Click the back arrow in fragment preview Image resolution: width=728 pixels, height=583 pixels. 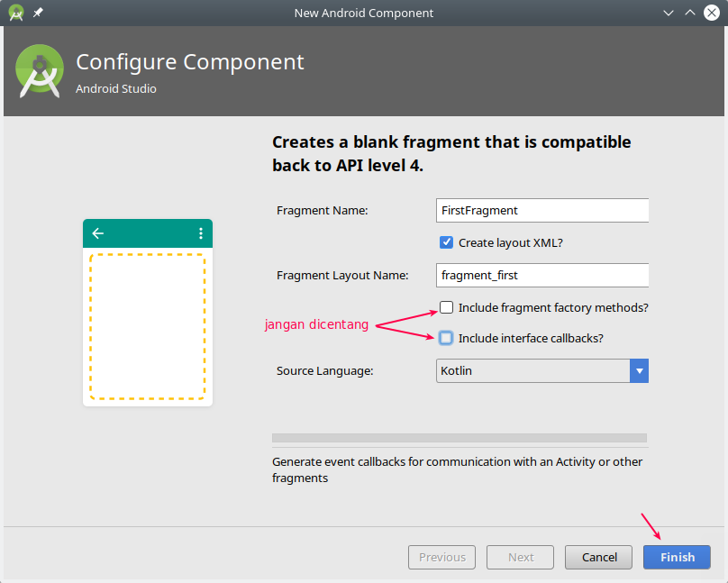[98, 233]
